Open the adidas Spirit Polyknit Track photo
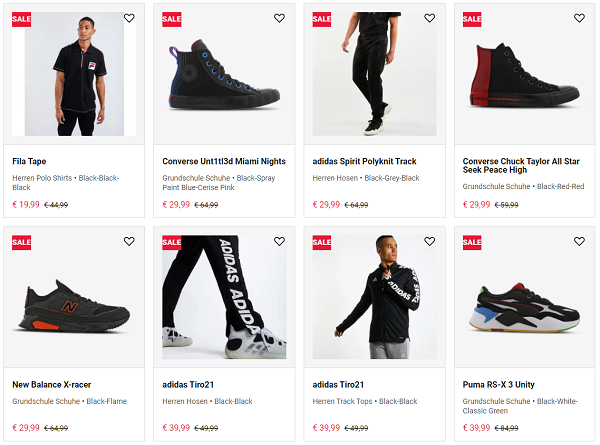The width and height of the screenshot is (600, 445). [375, 75]
